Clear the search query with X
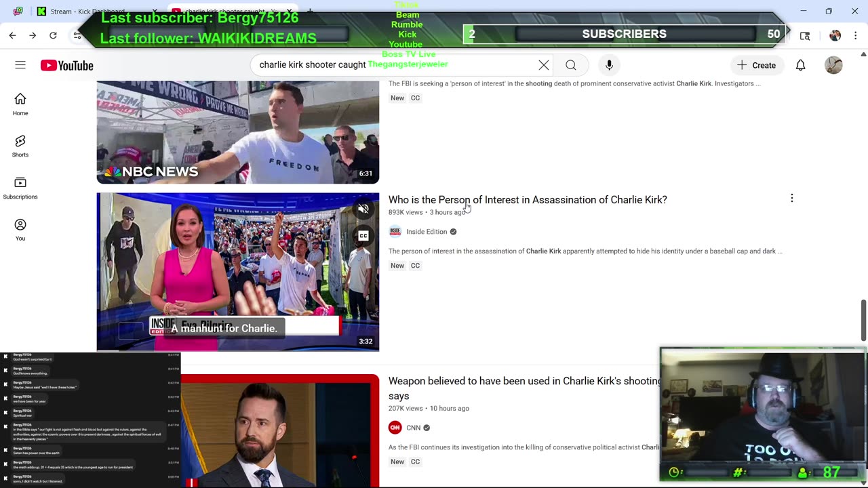The height and width of the screenshot is (488, 868). click(x=544, y=65)
